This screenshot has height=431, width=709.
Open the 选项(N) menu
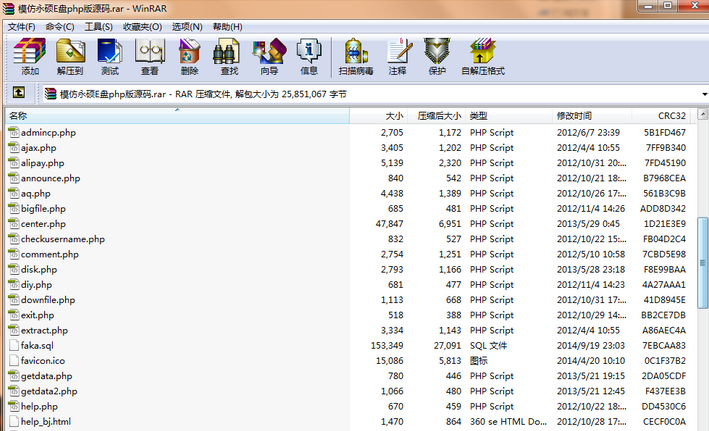[x=187, y=27]
